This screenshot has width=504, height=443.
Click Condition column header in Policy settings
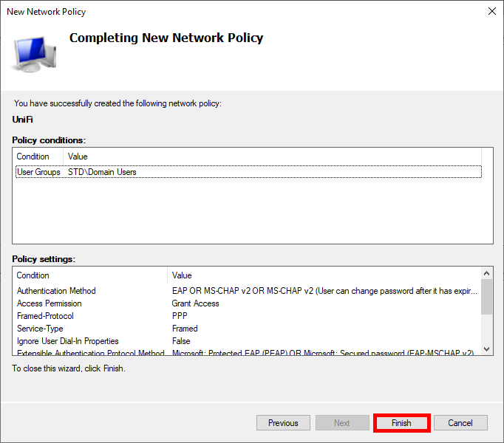coord(33,275)
